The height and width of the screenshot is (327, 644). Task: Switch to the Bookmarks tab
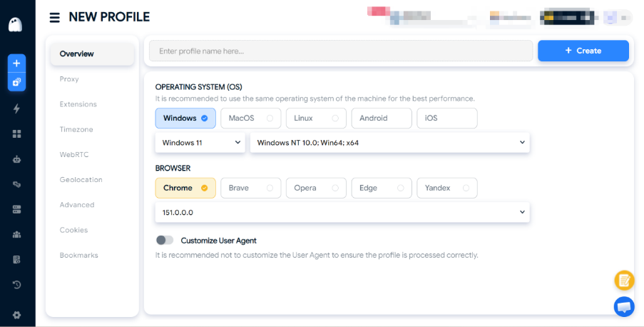(x=79, y=255)
